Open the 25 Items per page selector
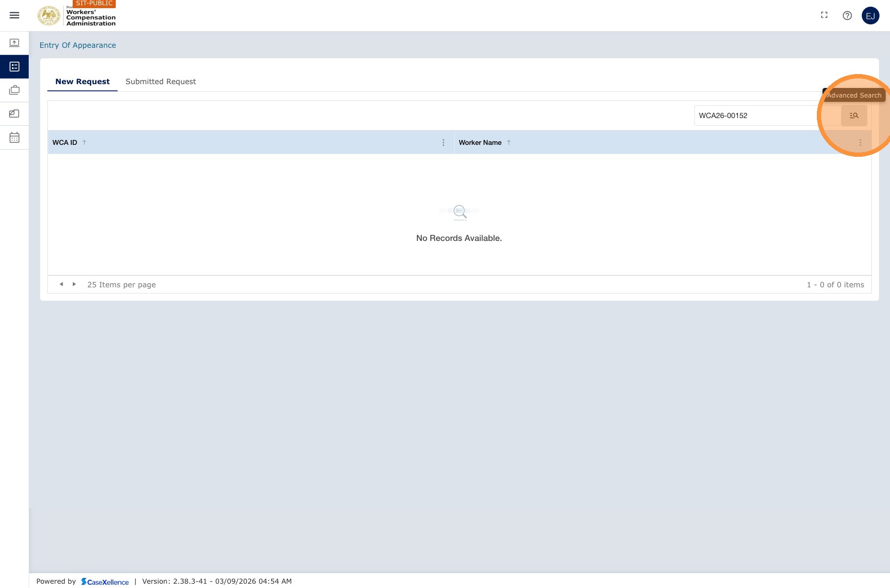Image resolution: width=890 pixels, height=588 pixels. (x=121, y=284)
